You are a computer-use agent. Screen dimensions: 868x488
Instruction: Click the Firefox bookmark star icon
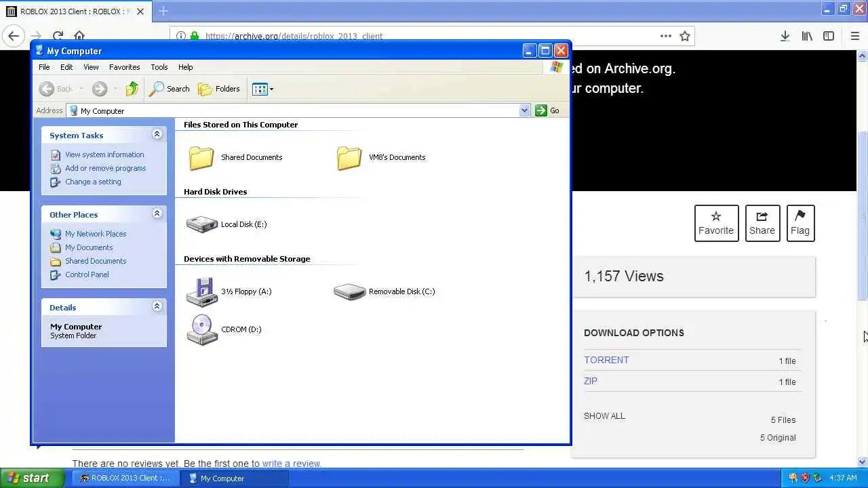click(685, 36)
